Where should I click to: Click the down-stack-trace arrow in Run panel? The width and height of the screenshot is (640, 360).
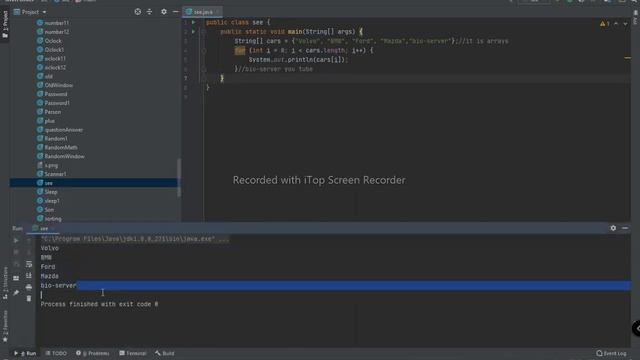pos(29,252)
